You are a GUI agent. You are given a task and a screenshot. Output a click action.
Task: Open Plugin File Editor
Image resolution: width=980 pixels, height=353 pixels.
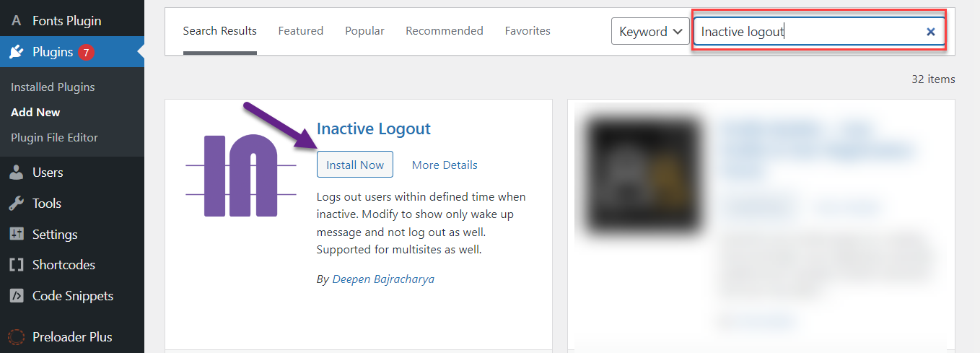pyautogui.click(x=54, y=137)
